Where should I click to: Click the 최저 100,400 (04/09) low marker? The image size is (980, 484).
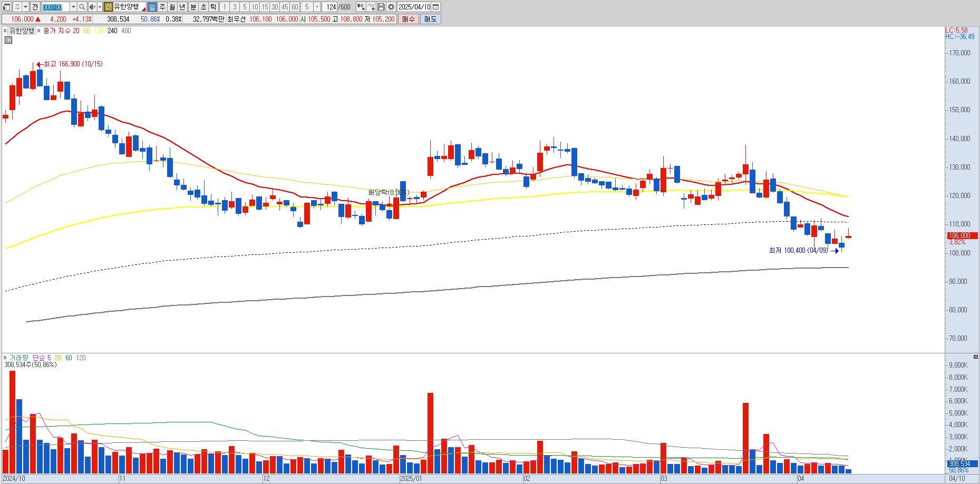click(803, 251)
